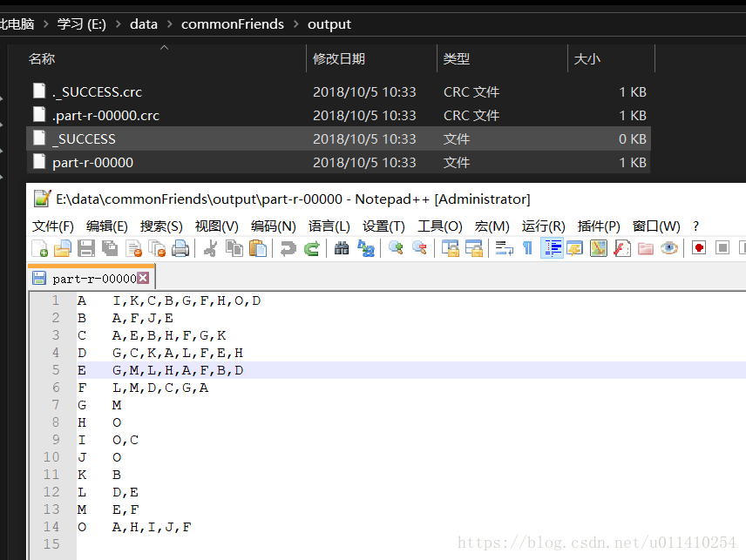746x560 pixels.
Task: Click the user-defined language icon
Action: 574,248
